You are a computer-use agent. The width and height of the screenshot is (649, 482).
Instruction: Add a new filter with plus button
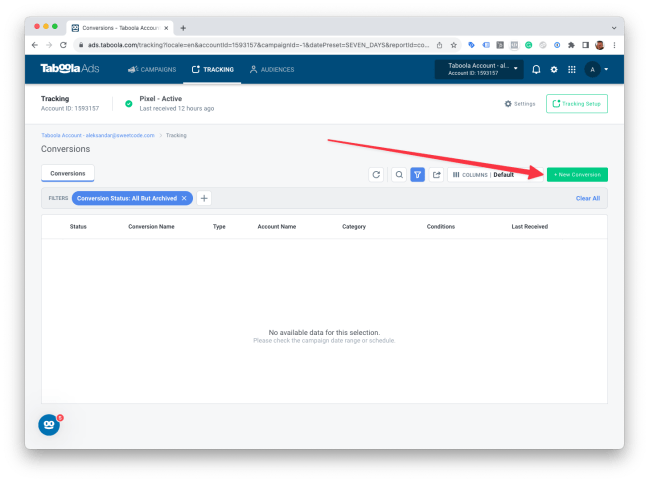point(204,198)
